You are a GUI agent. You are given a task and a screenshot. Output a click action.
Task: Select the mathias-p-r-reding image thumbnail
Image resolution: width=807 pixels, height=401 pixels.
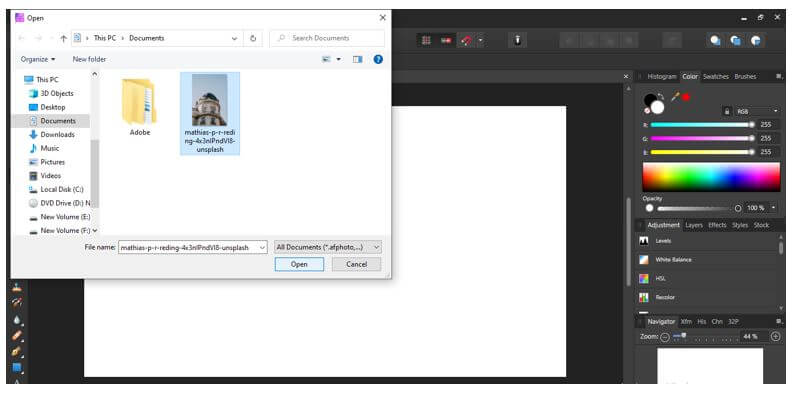pyautogui.click(x=210, y=113)
